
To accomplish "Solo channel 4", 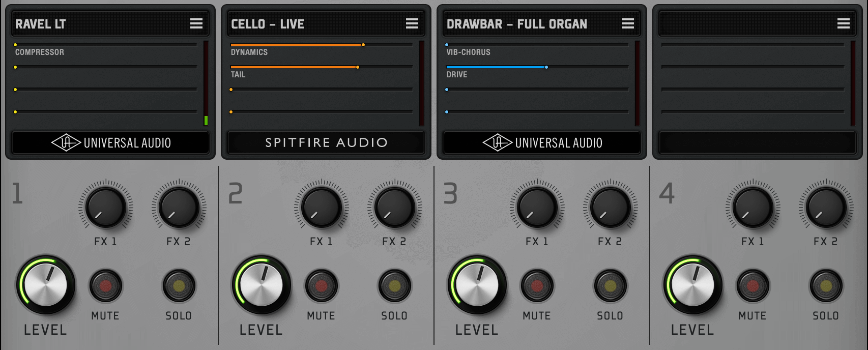I will pos(826,286).
